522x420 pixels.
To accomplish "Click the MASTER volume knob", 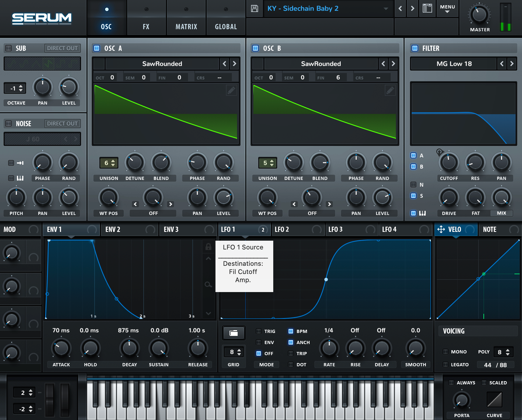I will point(479,14).
